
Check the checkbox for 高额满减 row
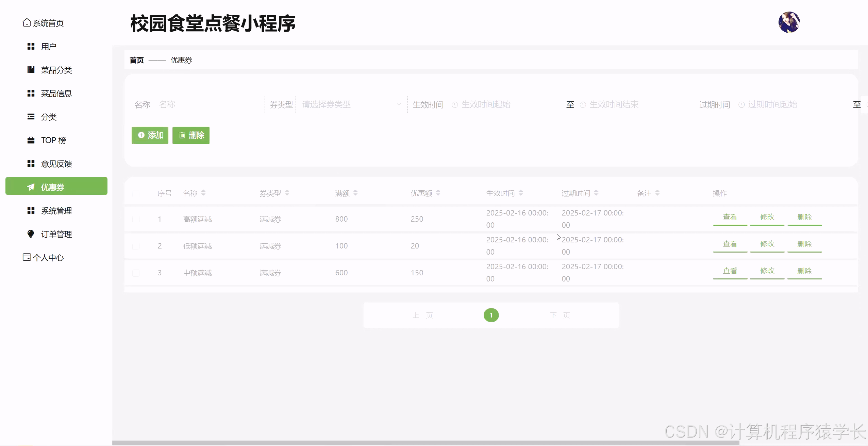136,219
